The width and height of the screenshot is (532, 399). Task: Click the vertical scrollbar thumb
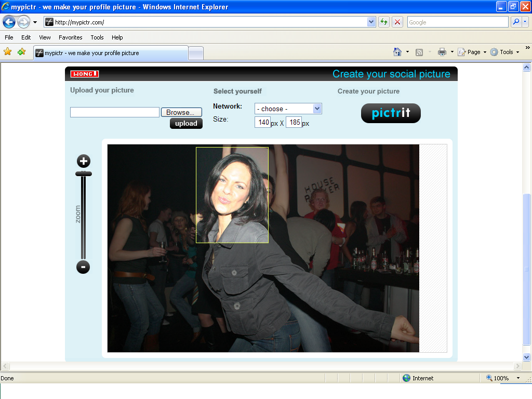[x=526, y=270]
